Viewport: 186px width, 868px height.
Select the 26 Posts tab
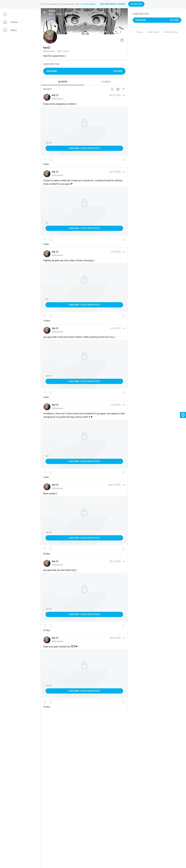coord(62,82)
